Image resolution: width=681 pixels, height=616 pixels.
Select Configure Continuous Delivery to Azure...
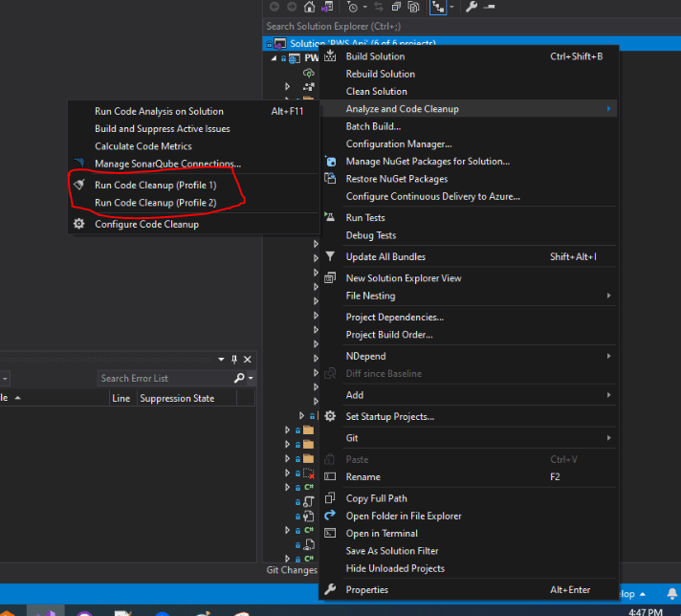coord(469,196)
